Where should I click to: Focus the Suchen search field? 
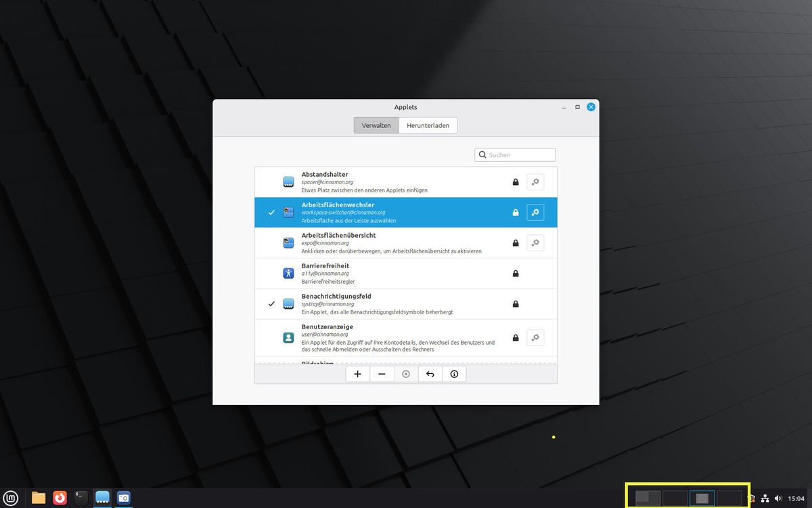[515, 154]
